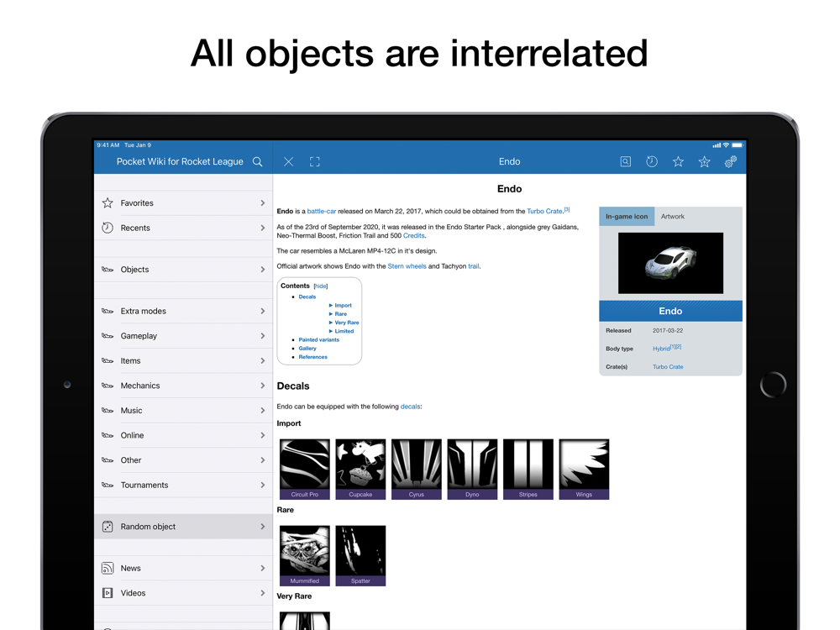Expand the Favorites row chevron
The width and height of the screenshot is (840, 630).
(262, 203)
